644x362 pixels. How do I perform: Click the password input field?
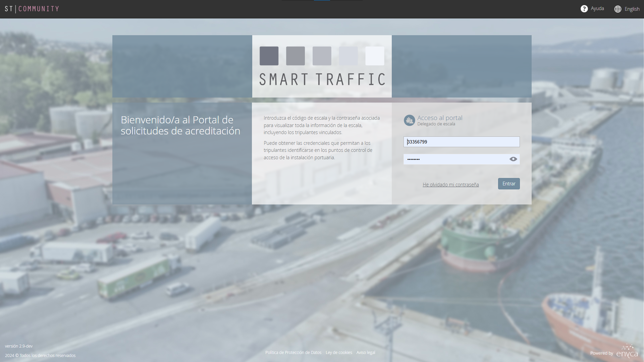[x=456, y=159]
